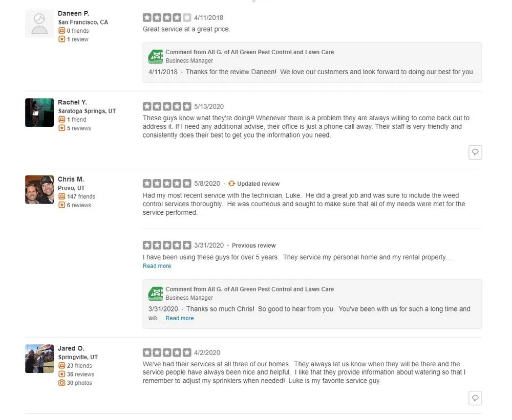This screenshot has height=420, width=512.
Task: Click friends icon under Chris M.
Action: pyautogui.click(x=62, y=196)
